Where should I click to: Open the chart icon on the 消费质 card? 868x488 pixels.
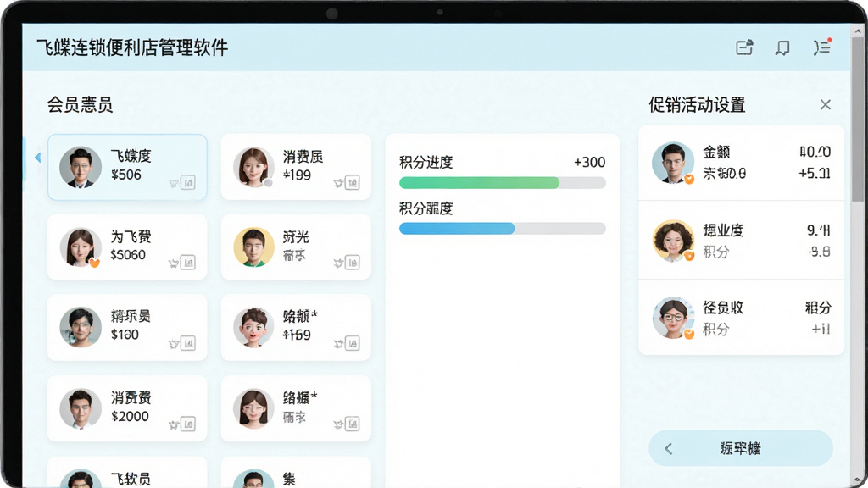click(x=353, y=182)
